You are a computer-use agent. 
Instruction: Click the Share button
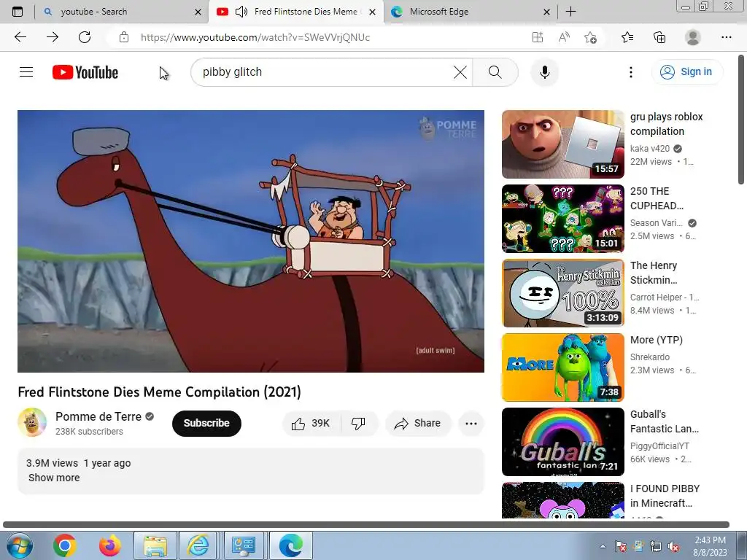pos(418,424)
